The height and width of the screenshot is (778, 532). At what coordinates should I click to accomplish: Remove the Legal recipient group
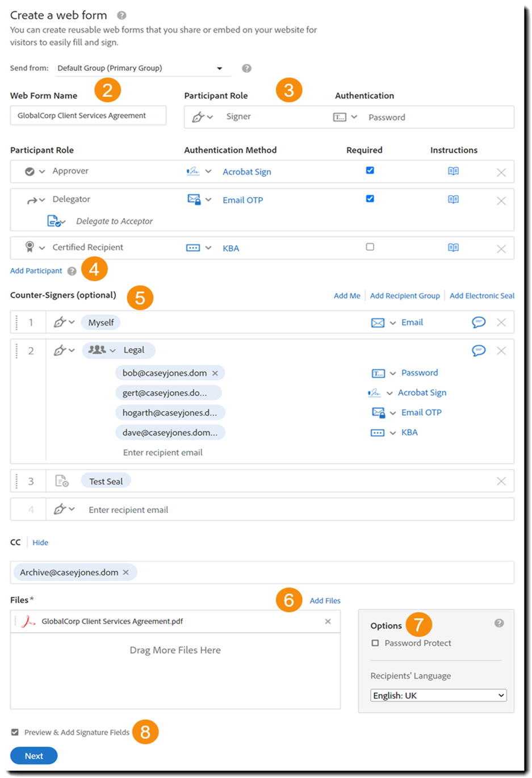[501, 350]
